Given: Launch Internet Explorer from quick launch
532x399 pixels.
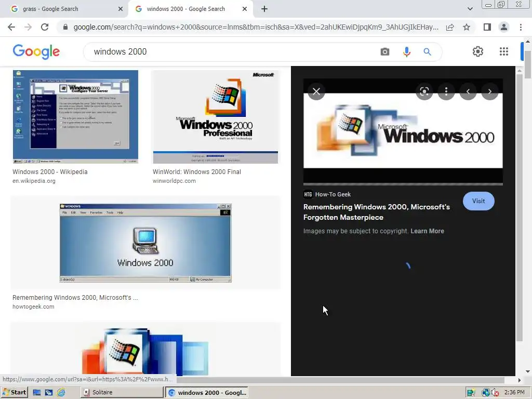Looking at the screenshot, I should coord(61,393).
